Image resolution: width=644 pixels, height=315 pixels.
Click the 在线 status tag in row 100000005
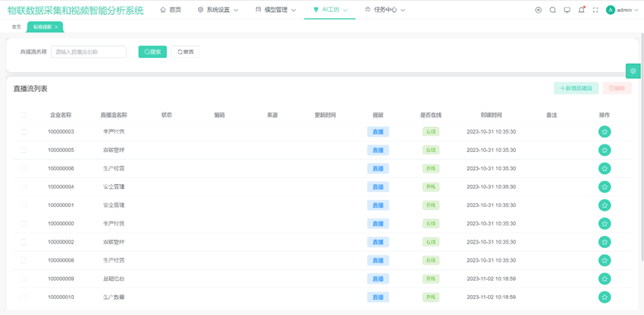coord(431,150)
